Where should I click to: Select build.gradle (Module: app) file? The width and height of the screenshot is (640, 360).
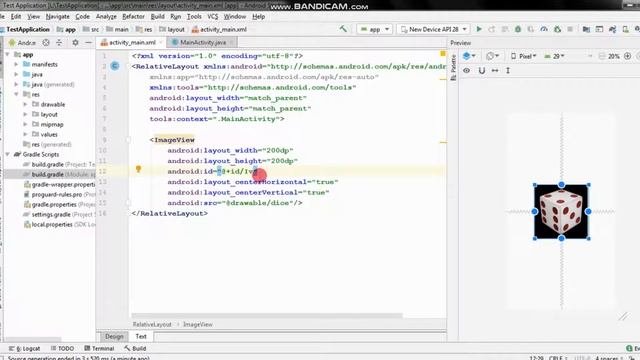pyautogui.click(x=50, y=174)
